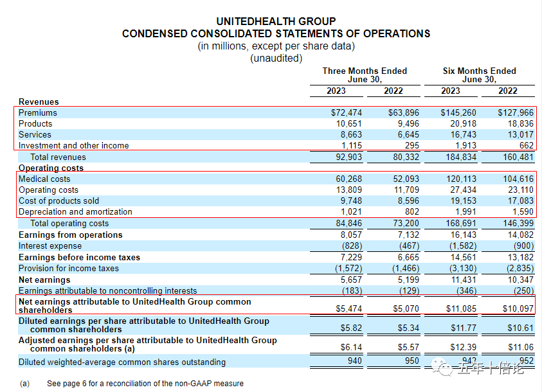This screenshot has width=542, height=392.
Task: Click net earnings to shareholders value $11,085
Action: pyautogui.click(x=461, y=308)
